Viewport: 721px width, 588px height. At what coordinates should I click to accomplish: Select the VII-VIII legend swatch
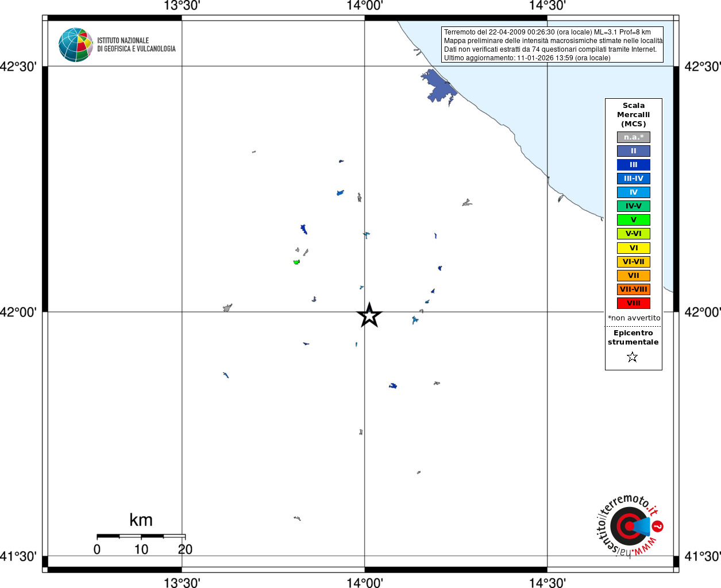[x=634, y=289]
